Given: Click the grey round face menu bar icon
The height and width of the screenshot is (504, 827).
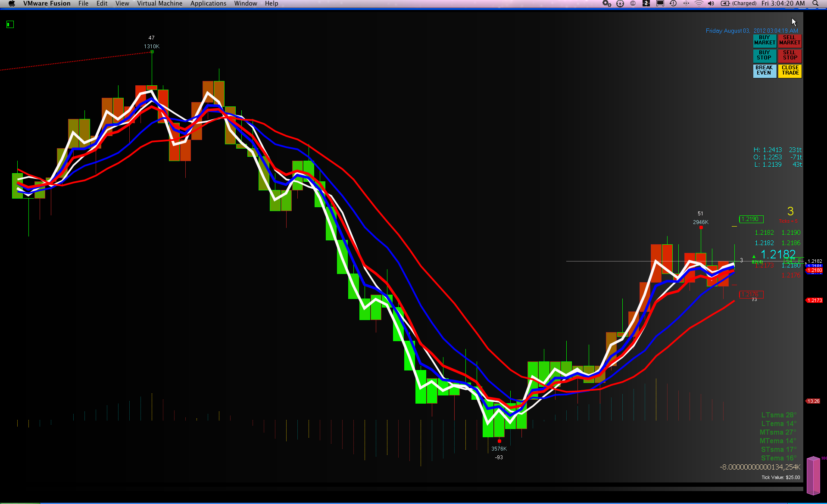Looking at the screenshot, I should (x=633, y=3).
